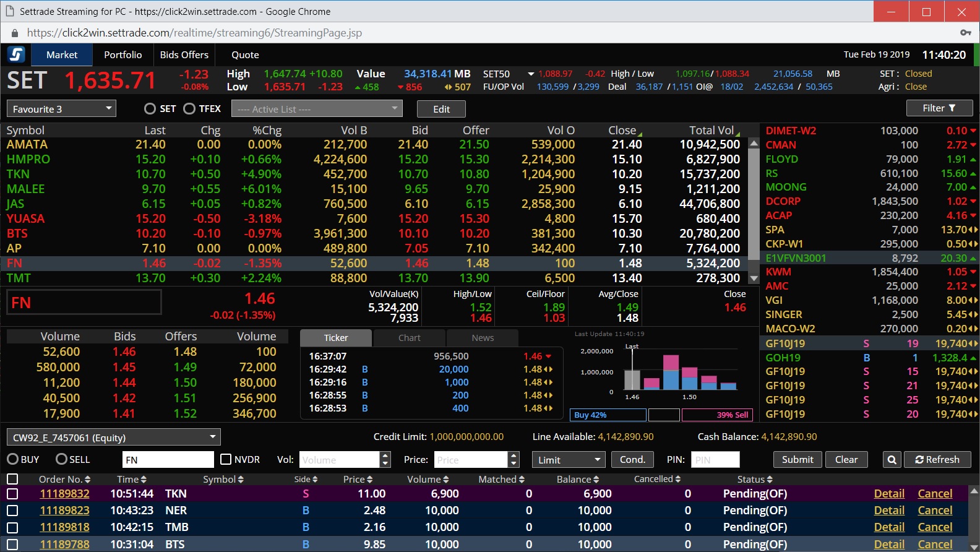Click the Settrade logo icon
Viewport: 980px width, 552px height.
pos(16,54)
